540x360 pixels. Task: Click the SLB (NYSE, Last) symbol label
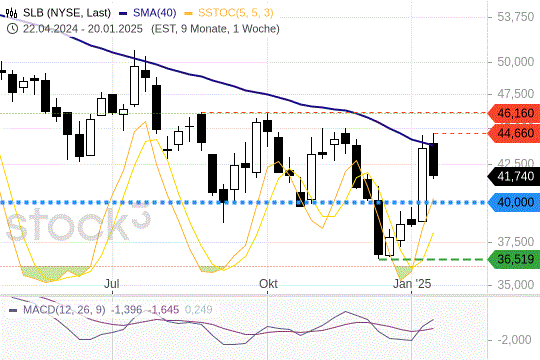click(67, 13)
